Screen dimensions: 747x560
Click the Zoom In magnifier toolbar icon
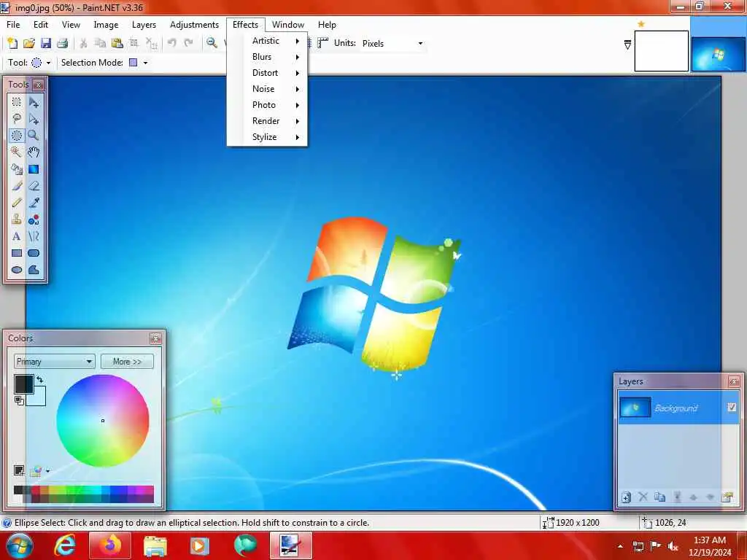(x=212, y=43)
